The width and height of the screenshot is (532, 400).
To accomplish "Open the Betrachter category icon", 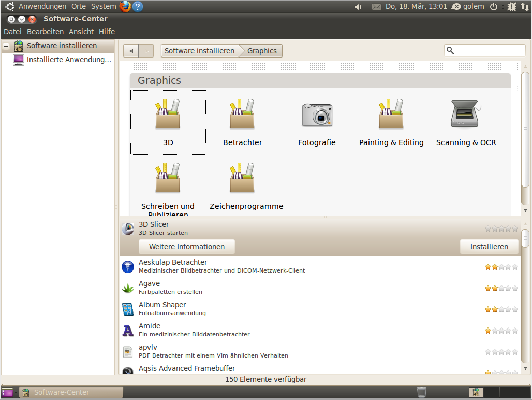I will (242, 115).
